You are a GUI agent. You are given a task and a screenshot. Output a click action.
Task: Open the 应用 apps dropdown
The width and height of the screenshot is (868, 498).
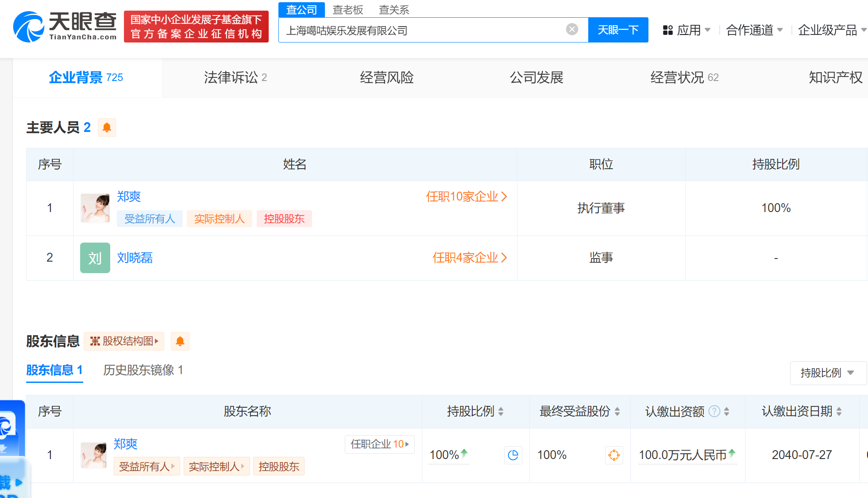coord(687,30)
